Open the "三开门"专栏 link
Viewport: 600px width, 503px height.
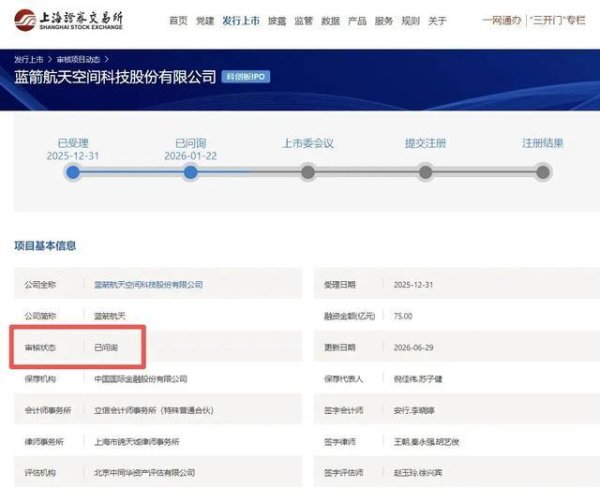558,20
